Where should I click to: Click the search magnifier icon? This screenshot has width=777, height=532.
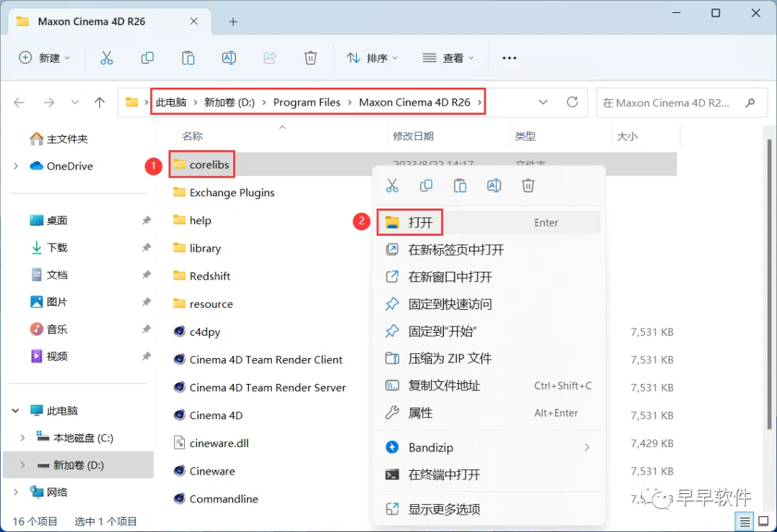pyautogui.click(x=750, y=103)
